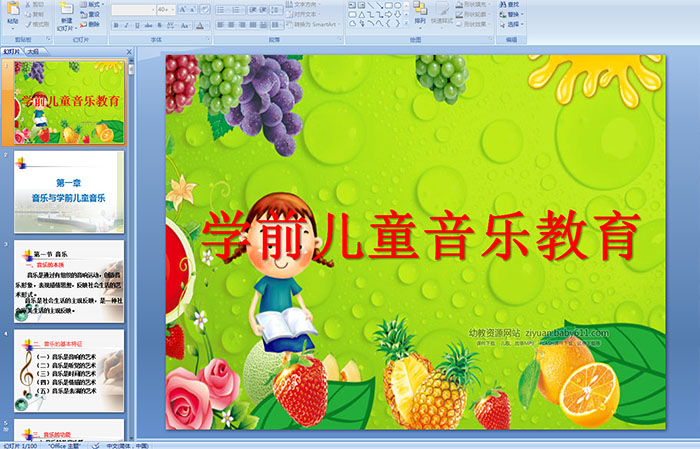Toggle Text Shadow (S) formatting
The height and width of the screenshot is (449, 700).
click(159, 25)
